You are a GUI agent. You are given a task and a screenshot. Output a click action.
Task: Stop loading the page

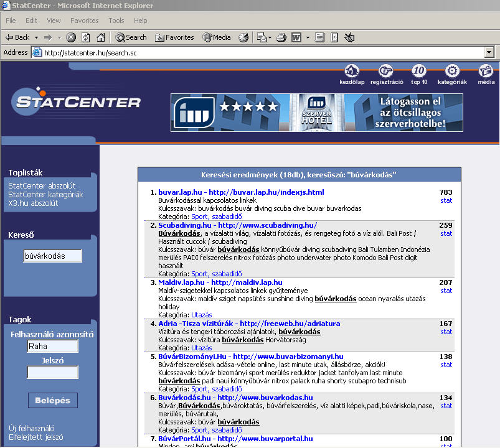[71, 37]
